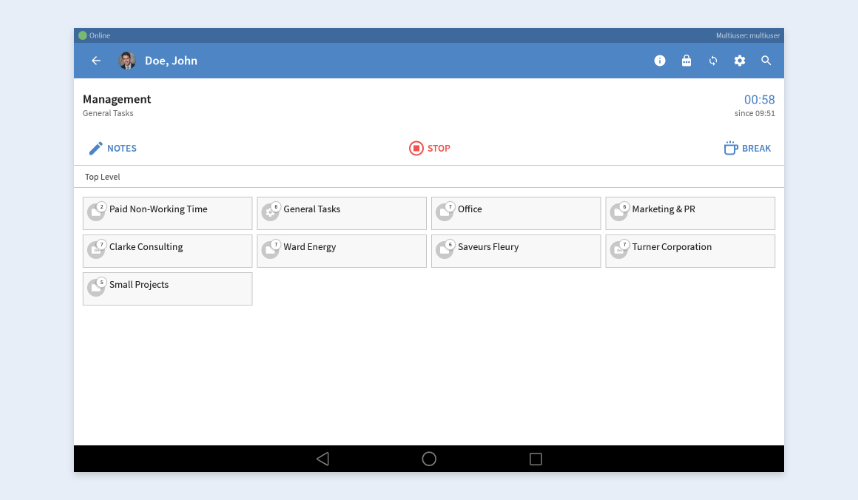Start a break with the cup icon
The width and height of the screenshot is (858, 500).
(747, 148)
